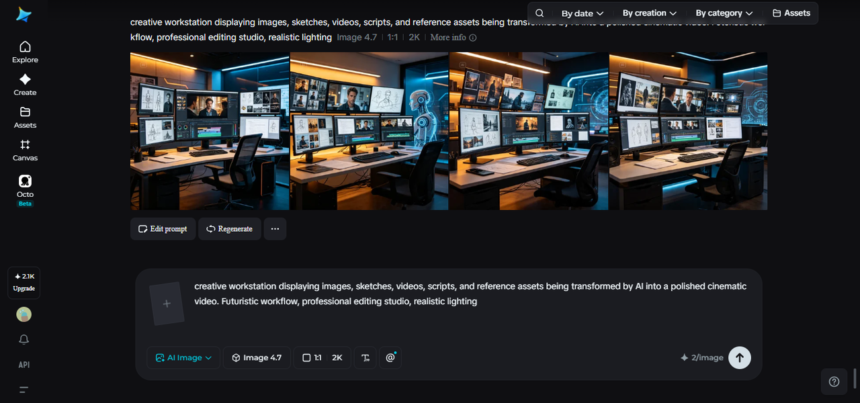Click the search magnifier icon

pos(540,13)
